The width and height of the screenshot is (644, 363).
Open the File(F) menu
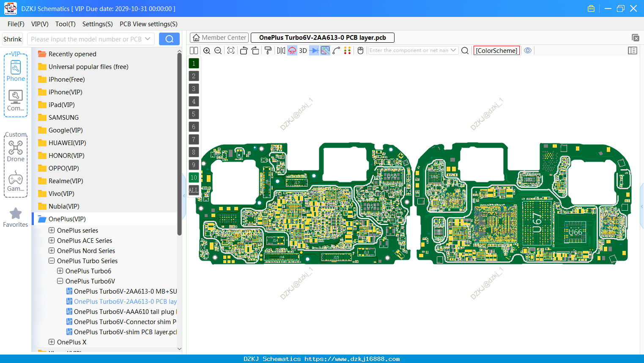click(x=16, y=24)
